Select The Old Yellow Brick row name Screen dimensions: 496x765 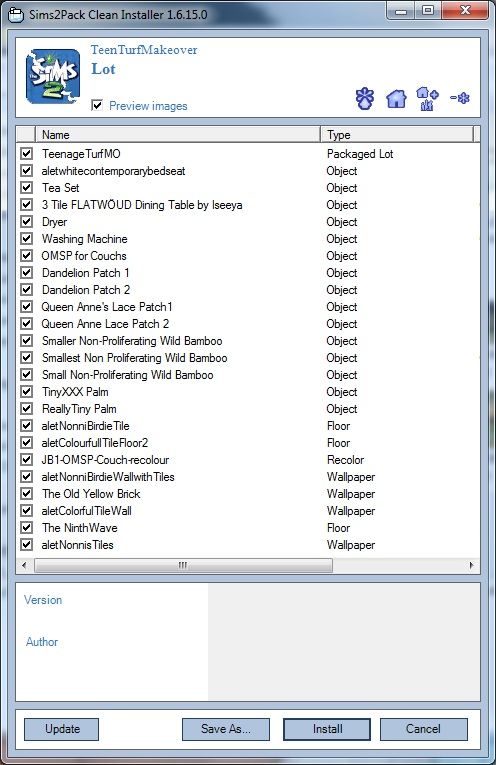pyautogui.click(x=91, y=494)
